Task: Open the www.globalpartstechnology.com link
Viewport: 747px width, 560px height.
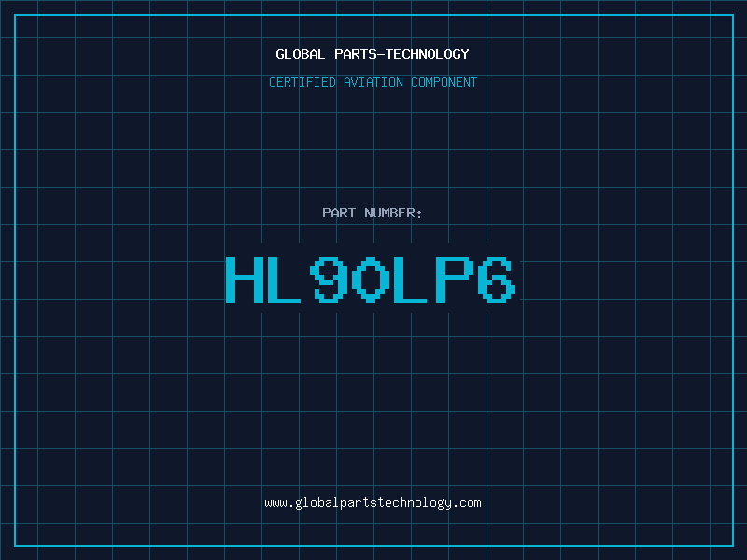Action: coord(373,503)
